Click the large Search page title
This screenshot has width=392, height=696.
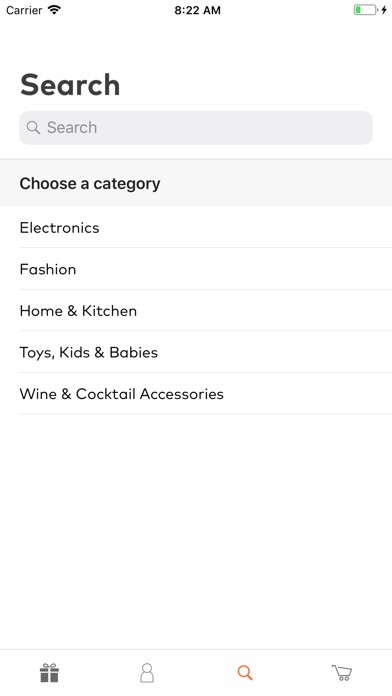click(70, 85)
